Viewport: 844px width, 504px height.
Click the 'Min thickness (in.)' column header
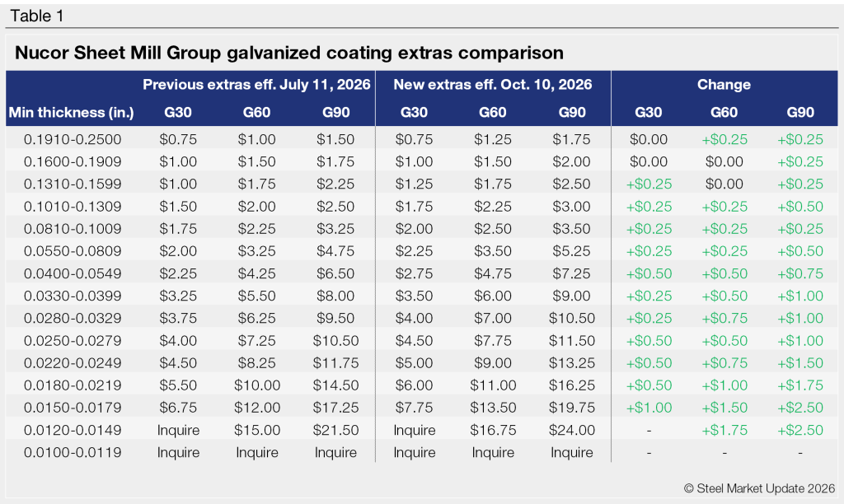click(x=72, y=113)
